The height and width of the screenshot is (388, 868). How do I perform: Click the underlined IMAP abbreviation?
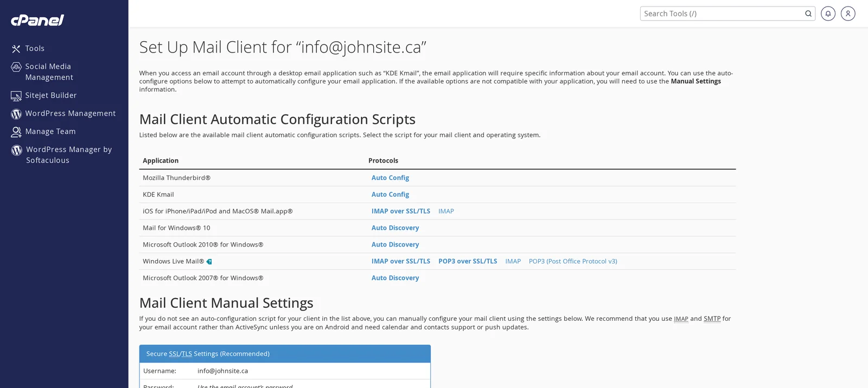coord(681,319)
